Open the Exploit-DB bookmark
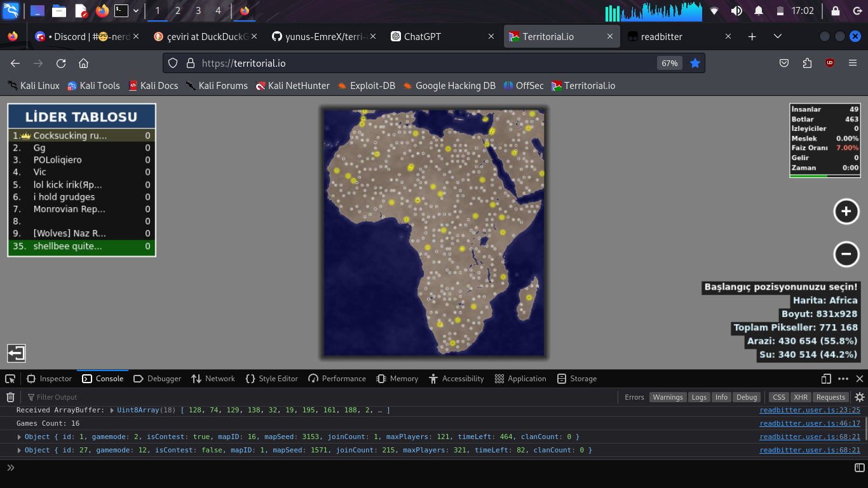Screen dimensions: 868x488 (x=366, y=86)
